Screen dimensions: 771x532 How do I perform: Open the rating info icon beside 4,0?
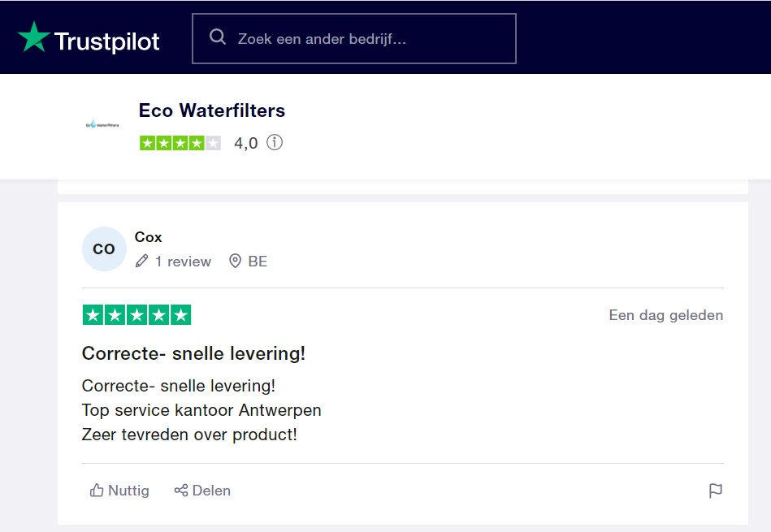tap(275, 143)
